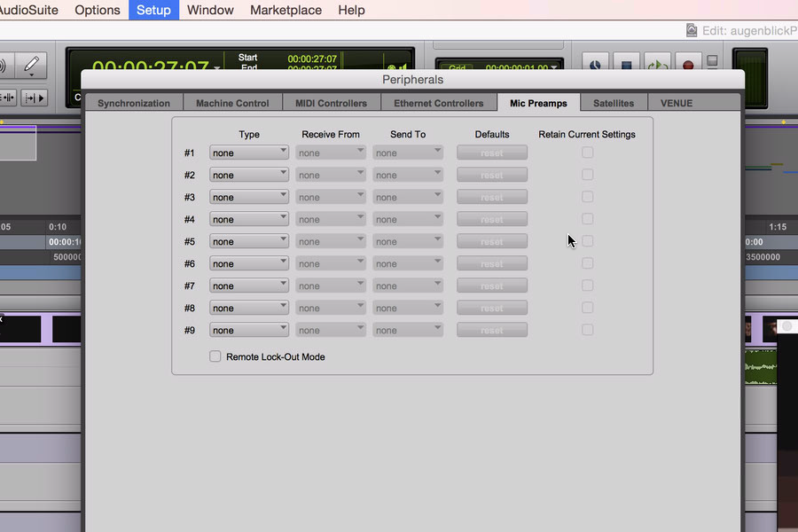Click reset button for preamp #9
The width and height of the screenshot is (798, 532).
(x=491, y=330)
